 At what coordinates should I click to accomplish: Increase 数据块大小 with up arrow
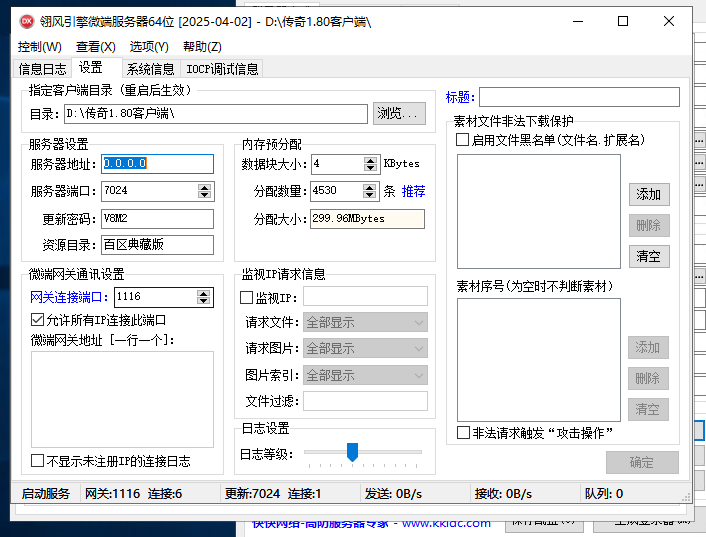[370, 160]
